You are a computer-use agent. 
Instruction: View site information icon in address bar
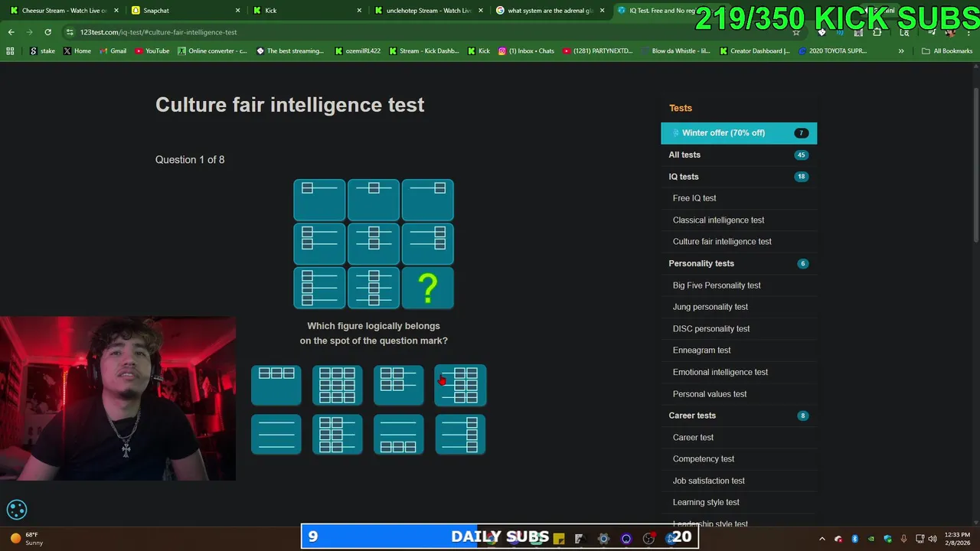pyautogui.click(x=70, y=32)
